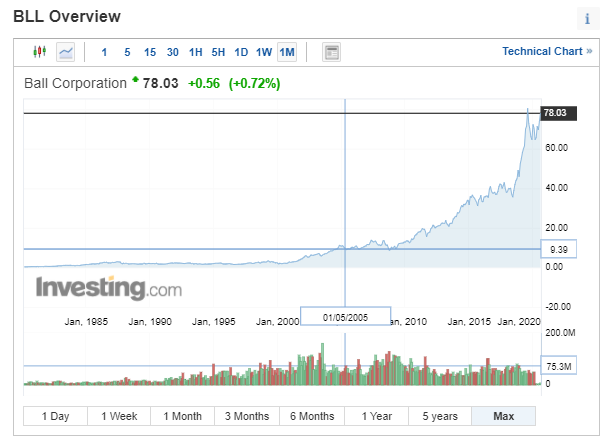The width and height of the screenshot is (608, 448).
Task: Click the Jan, 1990 axis label
Action: coord(150,322)
